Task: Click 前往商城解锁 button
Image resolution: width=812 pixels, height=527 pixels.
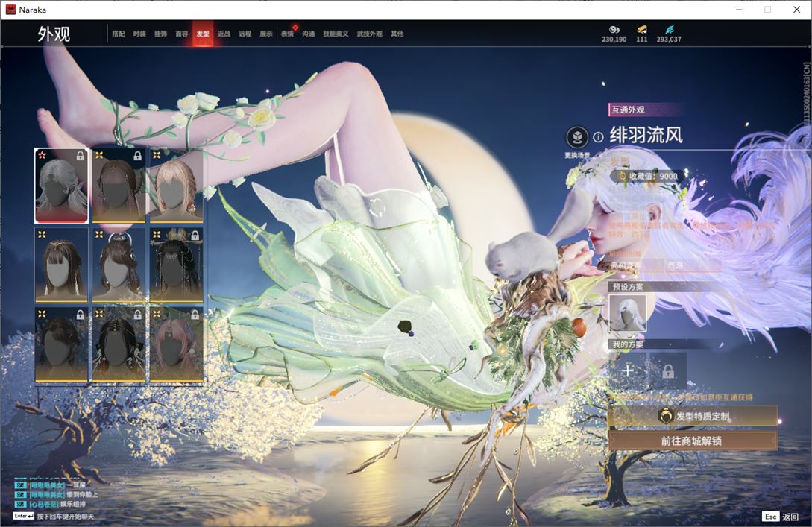Action: (693, 441)
